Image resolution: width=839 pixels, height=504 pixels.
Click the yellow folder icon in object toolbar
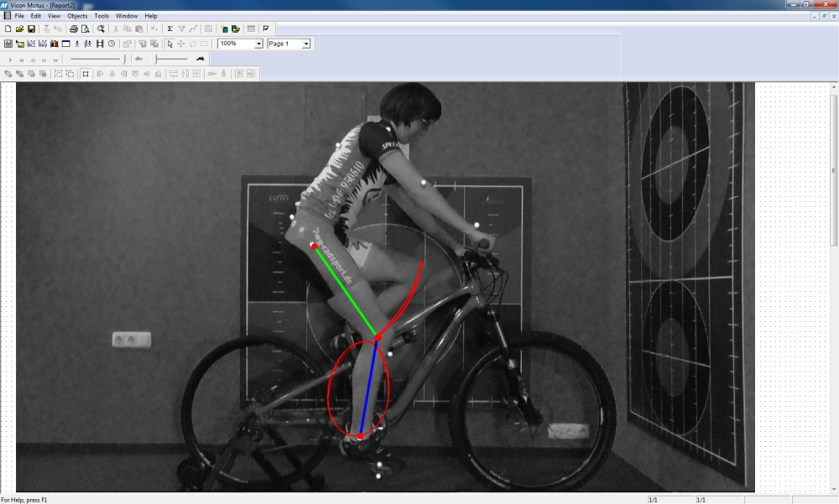pyautogui.click(x=20, y=44)
